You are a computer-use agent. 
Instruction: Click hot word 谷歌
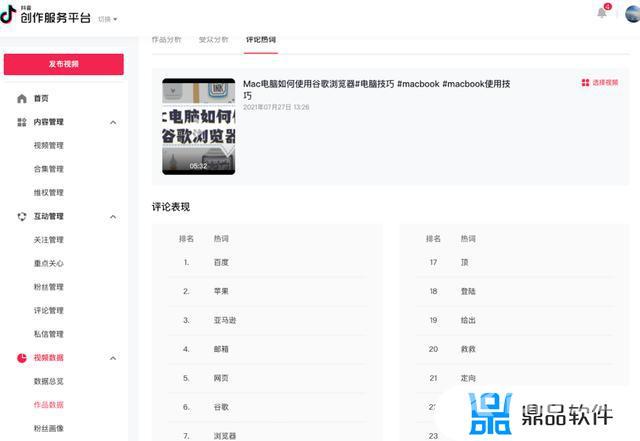pos(221,407)
